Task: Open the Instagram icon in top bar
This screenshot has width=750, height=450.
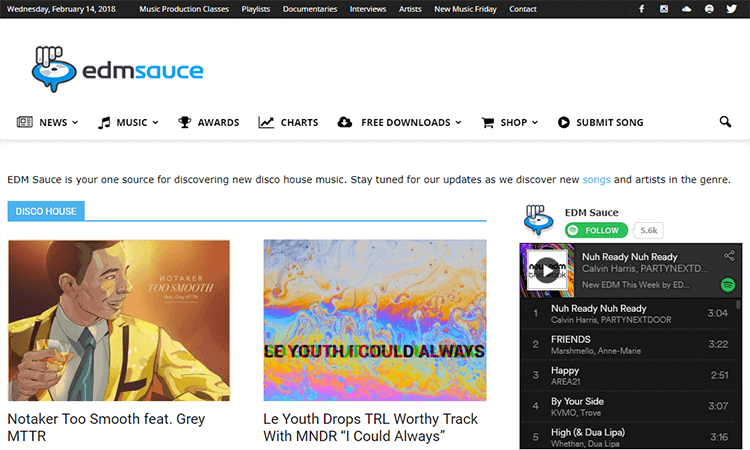Action: point(664,9)
